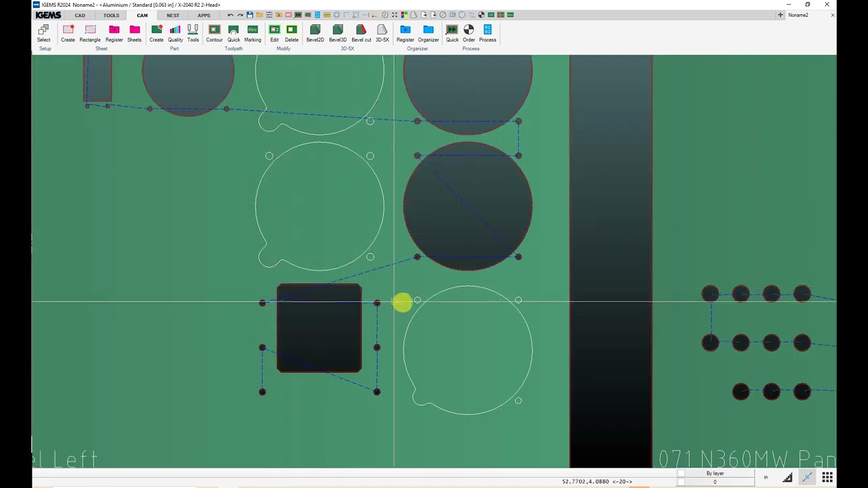This screenshot has height=488, width=868.
Task: Click the Register sheet icon
Action: (x=114, y=33)
